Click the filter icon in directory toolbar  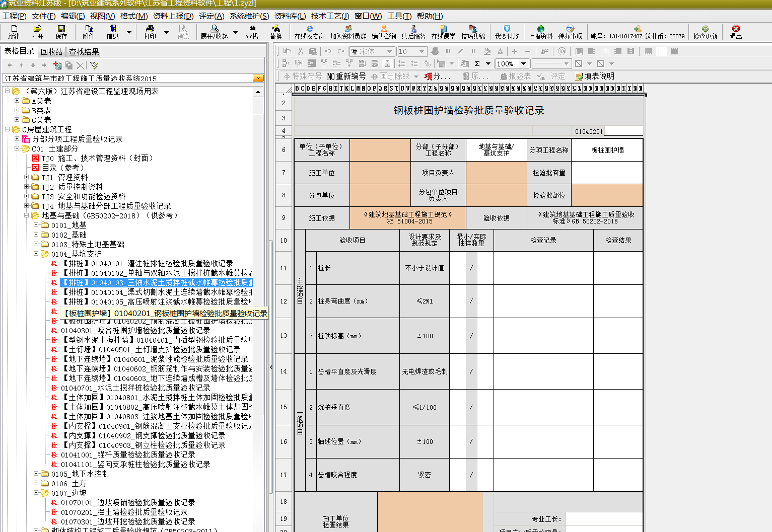[94, 65]
